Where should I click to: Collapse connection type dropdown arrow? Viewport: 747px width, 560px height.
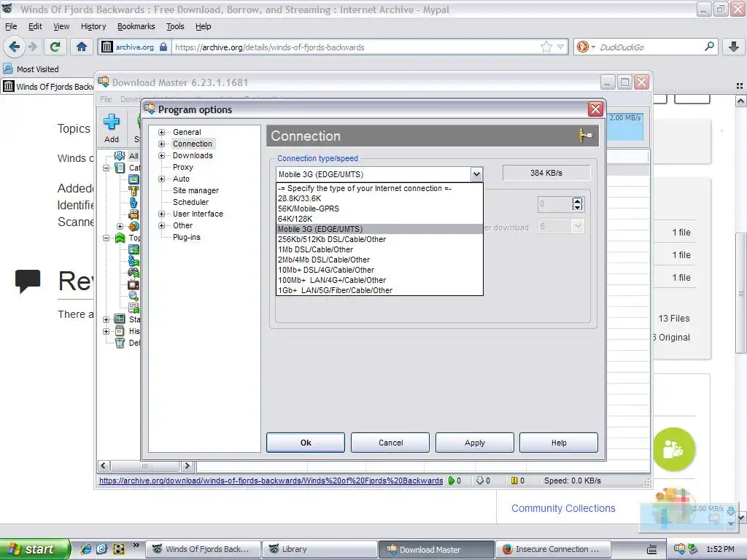pos(476,174)
